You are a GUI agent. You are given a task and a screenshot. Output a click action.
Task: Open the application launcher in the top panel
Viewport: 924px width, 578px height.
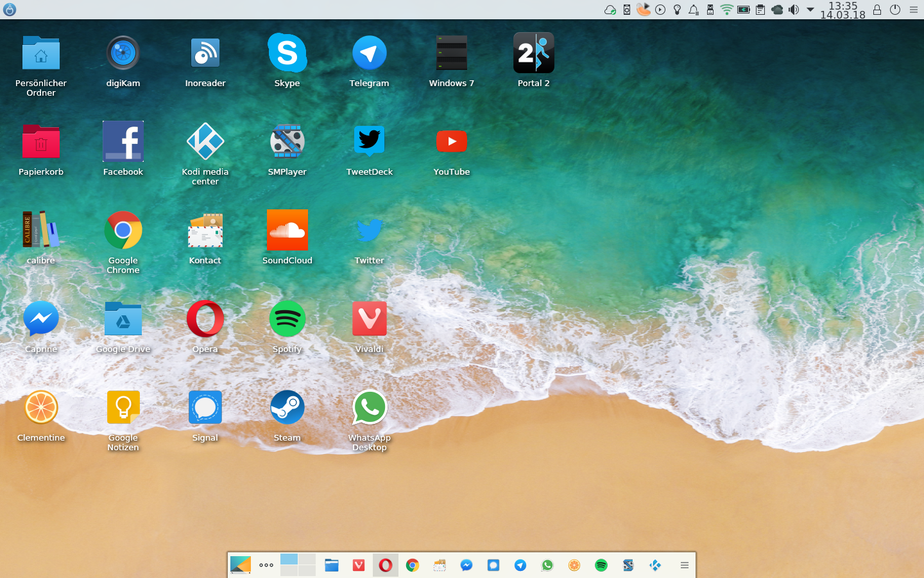tap(10, 10)
